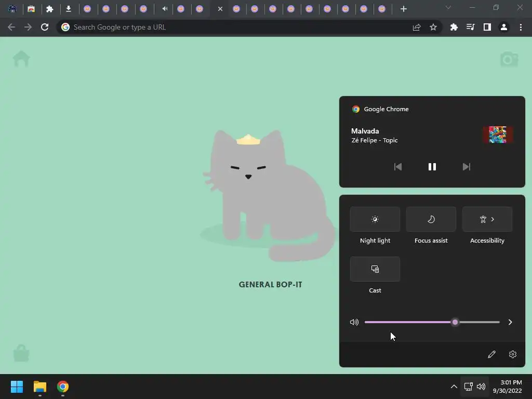Click the Malvada song title
532x399 pixels.
(365, 131)
